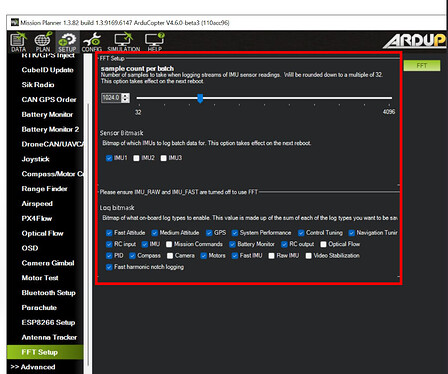448x374 pixels.
Task: Enable the IMU2 sensor checkbox
Action: click(136, 158)
